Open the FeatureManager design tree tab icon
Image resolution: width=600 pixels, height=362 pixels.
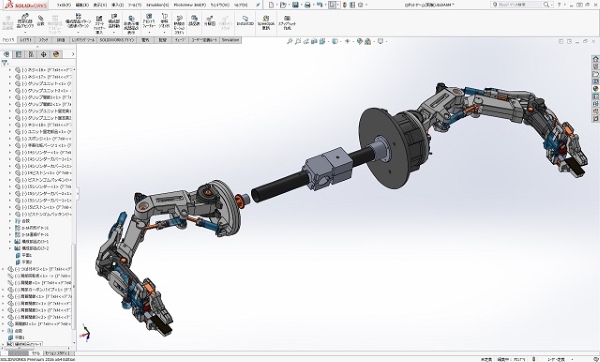6,54
